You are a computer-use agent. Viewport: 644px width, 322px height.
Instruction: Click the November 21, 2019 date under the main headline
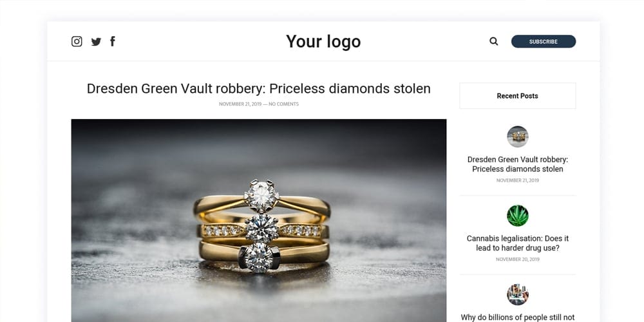(240, 104)
